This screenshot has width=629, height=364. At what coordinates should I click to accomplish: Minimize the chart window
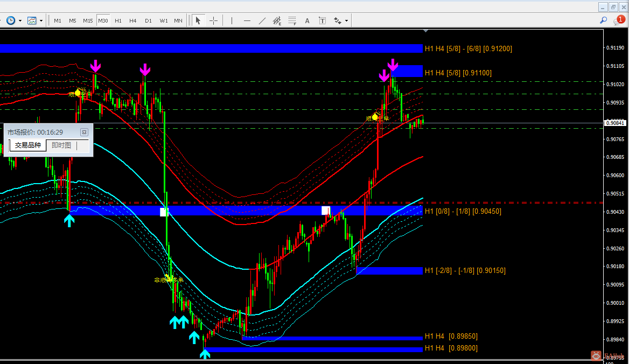(x=603, y=7)
